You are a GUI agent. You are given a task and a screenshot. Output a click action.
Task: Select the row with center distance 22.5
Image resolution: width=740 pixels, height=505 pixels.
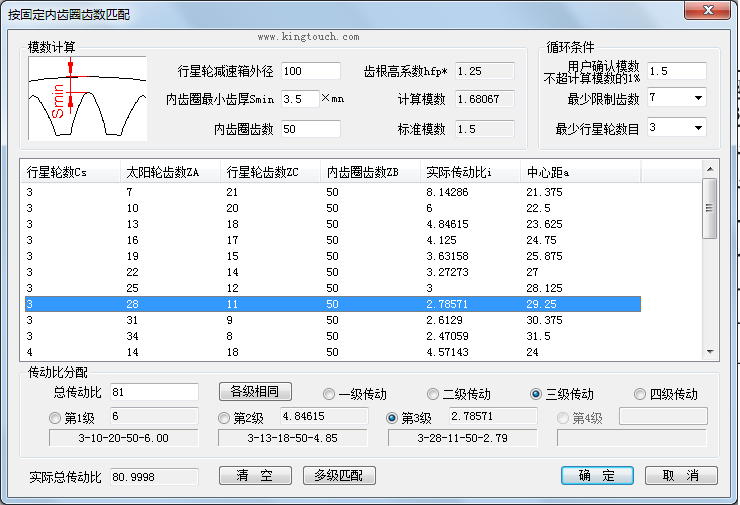[x=333, y=208]
